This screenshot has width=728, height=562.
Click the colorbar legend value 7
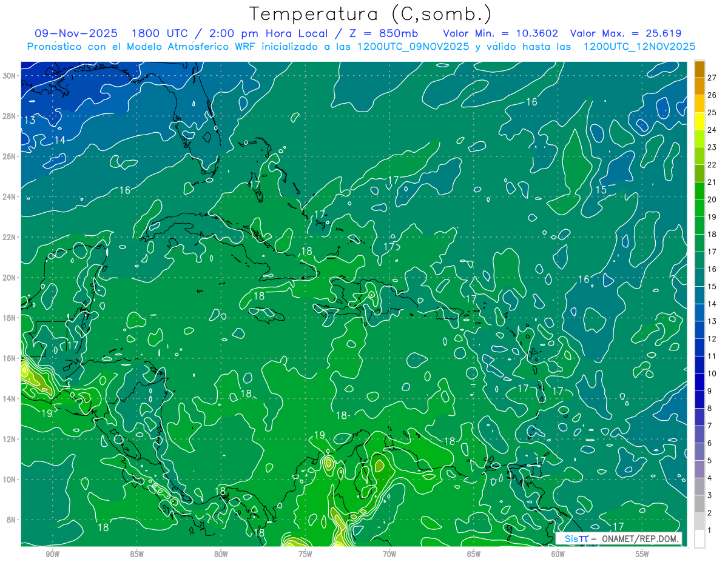coord(709,426)
